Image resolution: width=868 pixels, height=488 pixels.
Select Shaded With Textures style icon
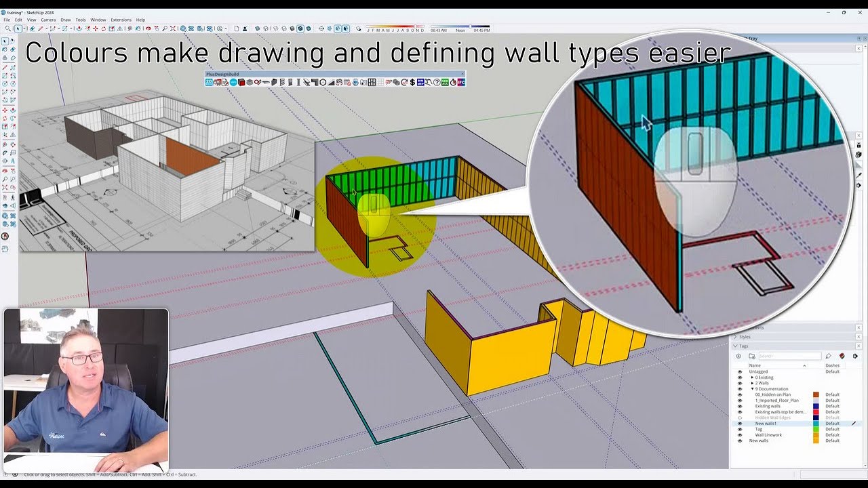tap(300, 28)
